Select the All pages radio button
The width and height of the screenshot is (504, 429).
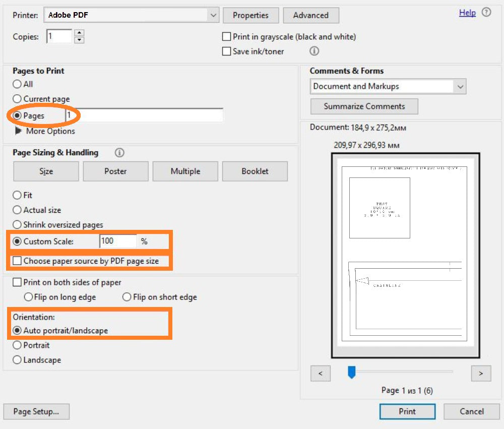(17, 84)
